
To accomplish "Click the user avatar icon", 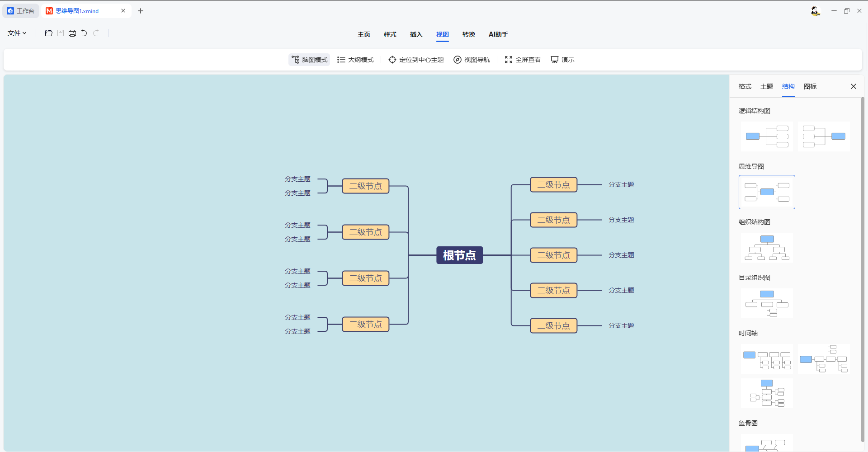I will pyautogui.click(x=815, y=11).
